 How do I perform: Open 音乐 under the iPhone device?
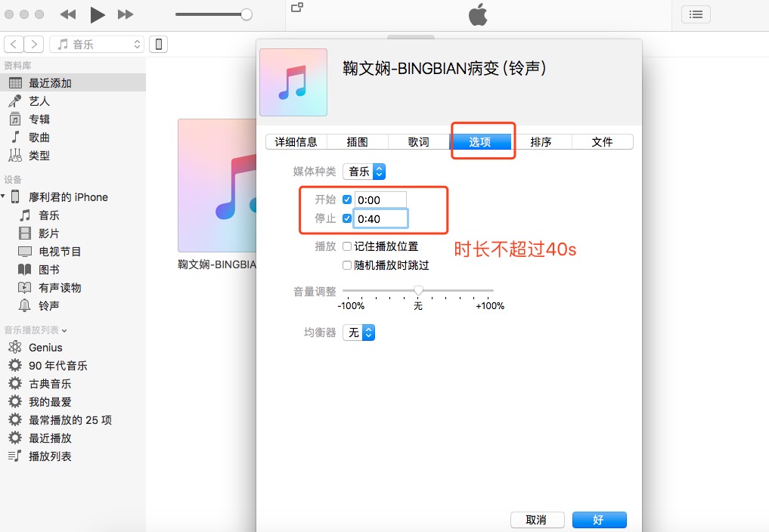click(x=49, y=215)
